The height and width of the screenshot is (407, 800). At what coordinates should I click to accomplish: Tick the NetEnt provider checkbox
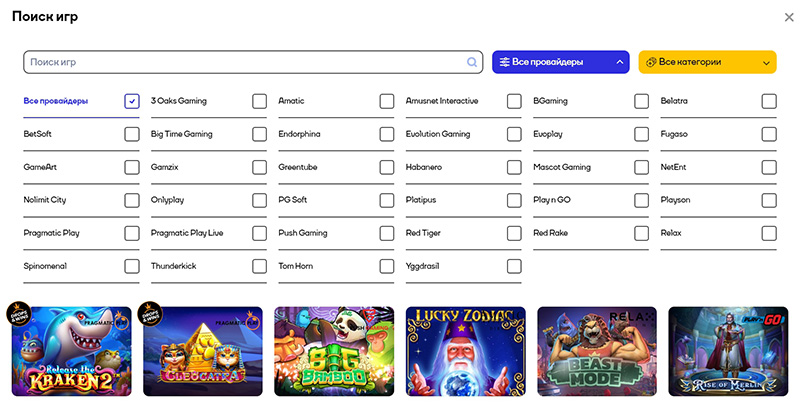[x=769, y=167]
